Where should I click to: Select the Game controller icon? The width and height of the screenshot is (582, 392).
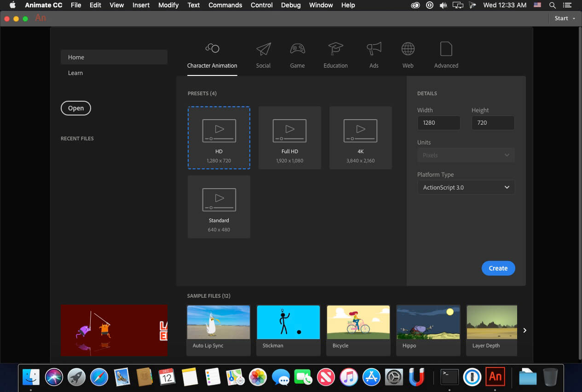point(297,49)
